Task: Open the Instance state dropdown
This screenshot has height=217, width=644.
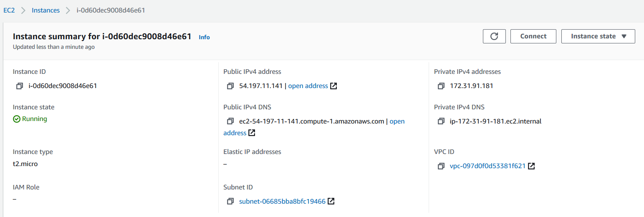Action: pyautogui.click(x=598, y=36)
